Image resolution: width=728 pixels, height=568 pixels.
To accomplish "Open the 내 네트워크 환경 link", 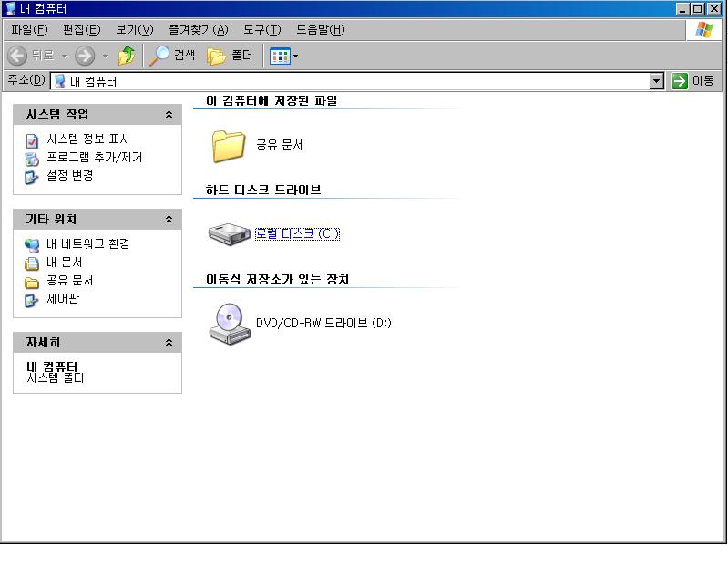I will [87, 243].
